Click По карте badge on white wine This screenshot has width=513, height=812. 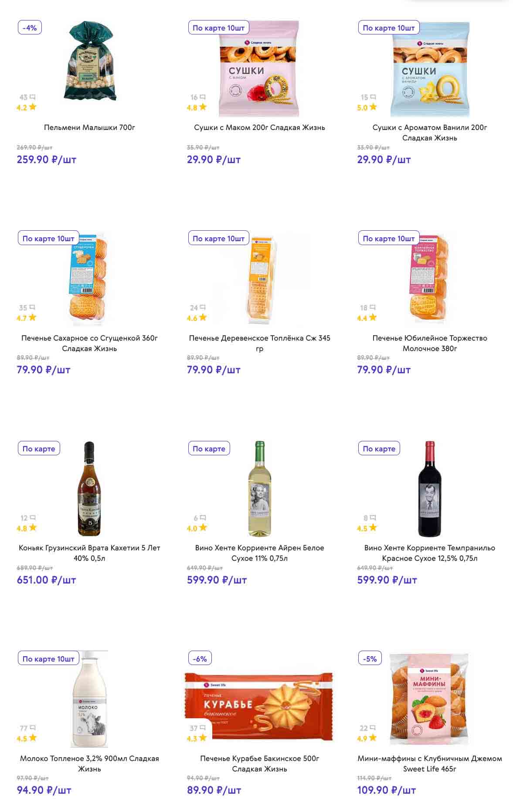pyautogui.click(x=209, y=448)
